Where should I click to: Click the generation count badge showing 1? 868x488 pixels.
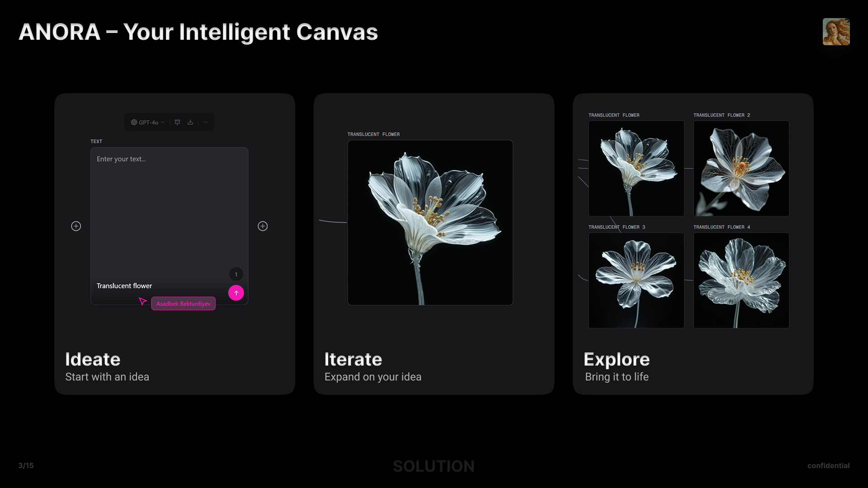pos(236,274)
